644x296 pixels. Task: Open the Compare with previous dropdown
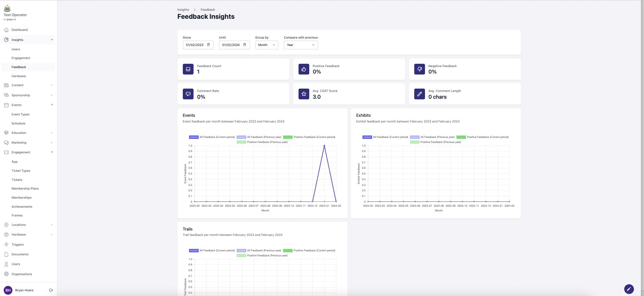pyautogui.click(x=301, y=45)
